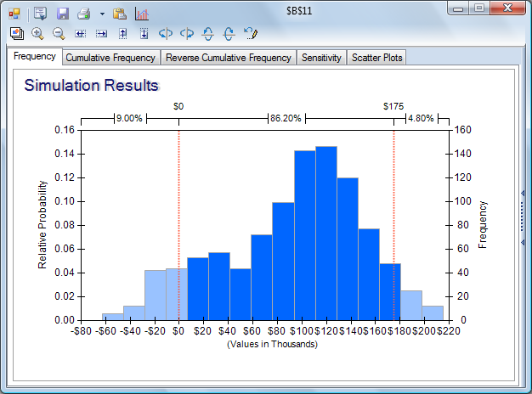Click the $175 upper bound marker label
This screenshot has width=532, height=394.
[393, 107]
